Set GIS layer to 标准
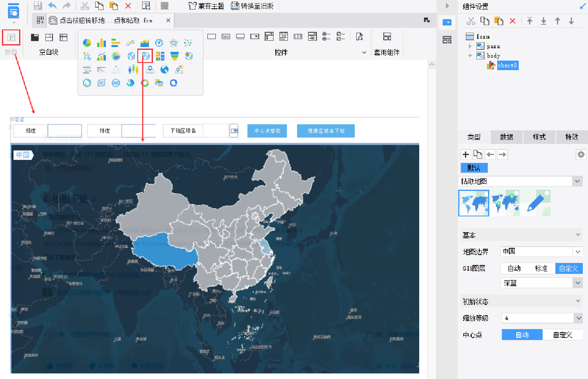The image size is (588, 379). (x=541, y=268)
